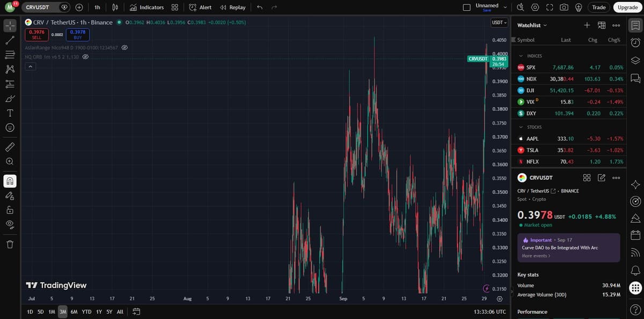Open the 1h interval selector

[x=97, y=8]
